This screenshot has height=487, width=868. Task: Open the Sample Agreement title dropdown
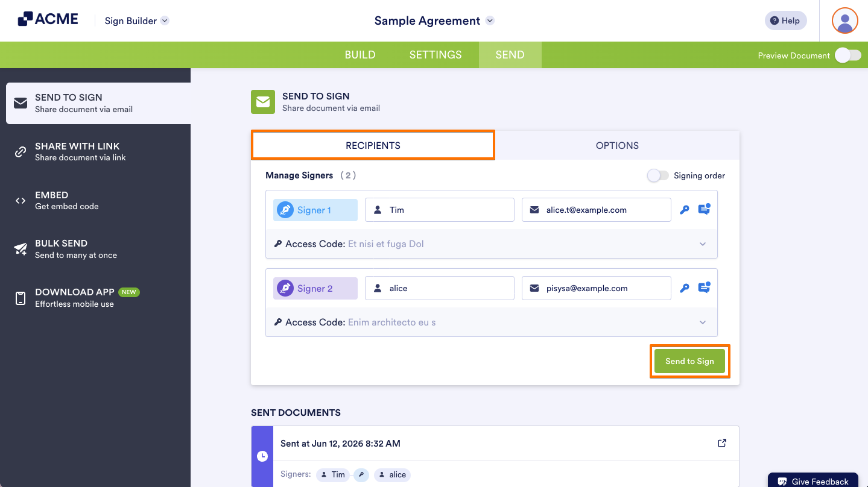tap(490, 20)
